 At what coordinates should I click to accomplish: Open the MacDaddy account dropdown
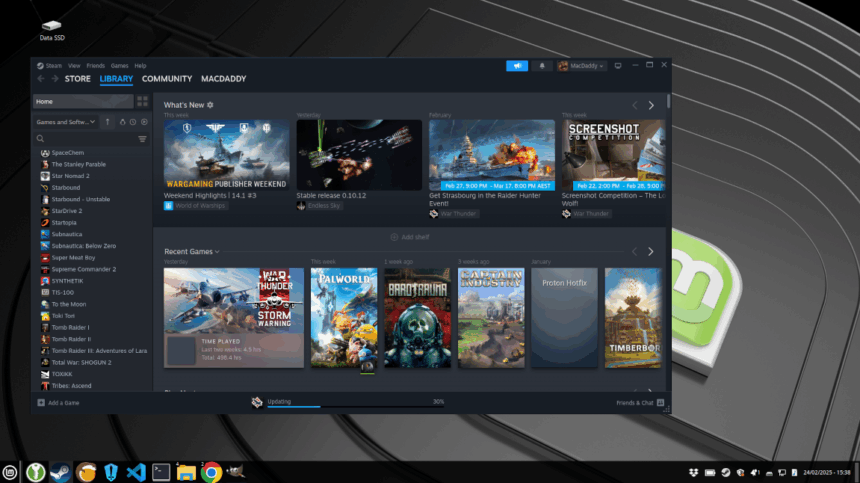[582, 66]
